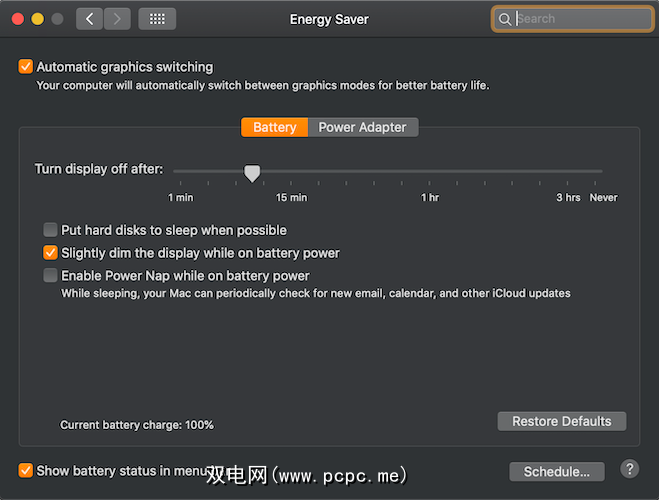This screenshot has width=659, height=500.
Task: Open the Schedule… dialog
Action: pos(557,471)
